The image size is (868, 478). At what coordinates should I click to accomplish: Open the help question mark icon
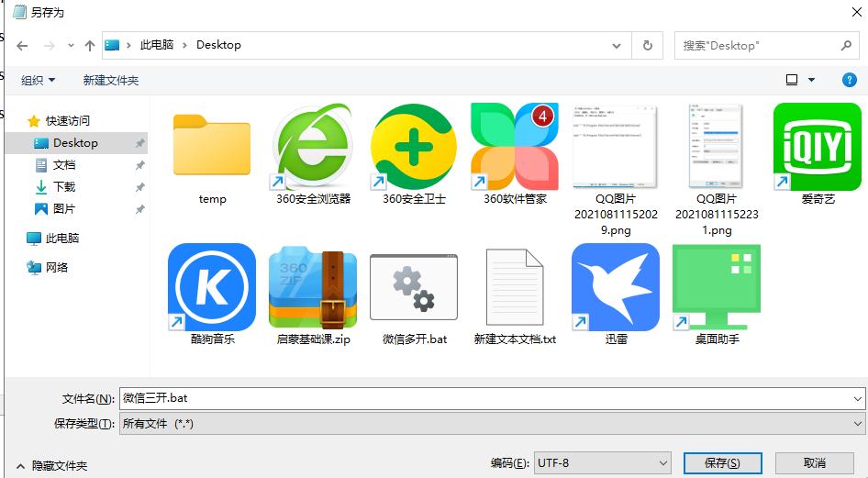(849, 80)
